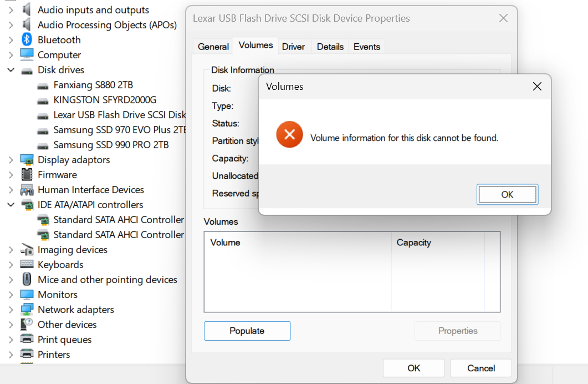
Task: Click the Printers category icon
Action: pos(27,355)
